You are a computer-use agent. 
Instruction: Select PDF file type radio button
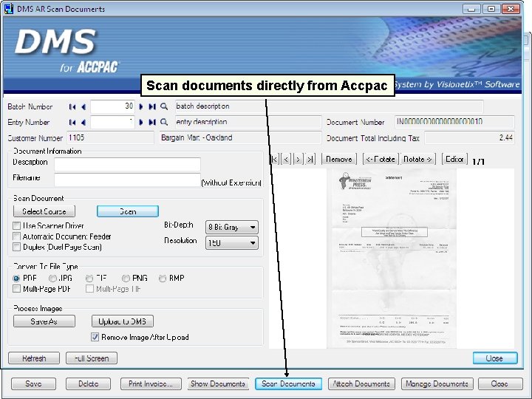click(16, 279)
